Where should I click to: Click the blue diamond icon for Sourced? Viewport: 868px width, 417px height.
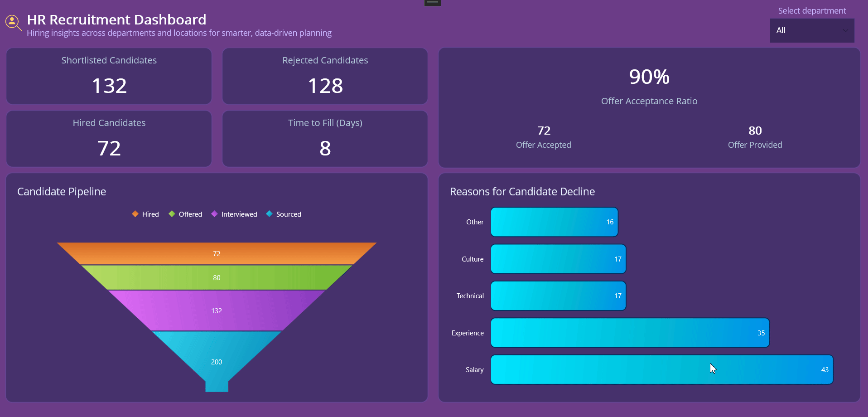[269, 214]
